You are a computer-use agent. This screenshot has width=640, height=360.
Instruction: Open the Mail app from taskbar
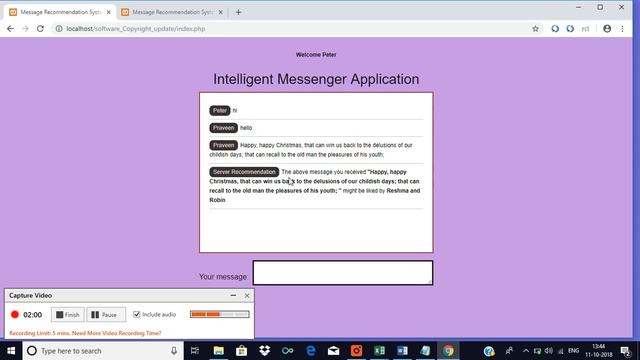(x=333, y=351)
